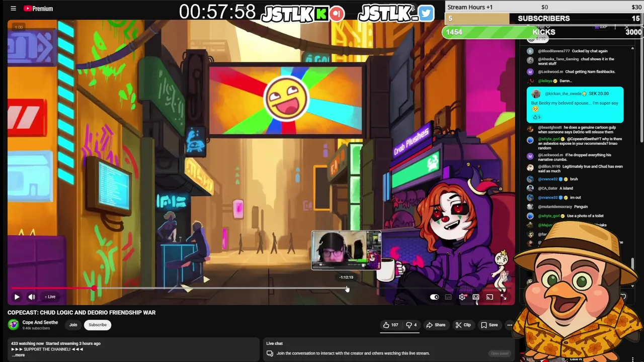This screenshot has height=362, width=644.
Task: Open the Cope And Seethe channel name link
Action: tap(40, 322)
